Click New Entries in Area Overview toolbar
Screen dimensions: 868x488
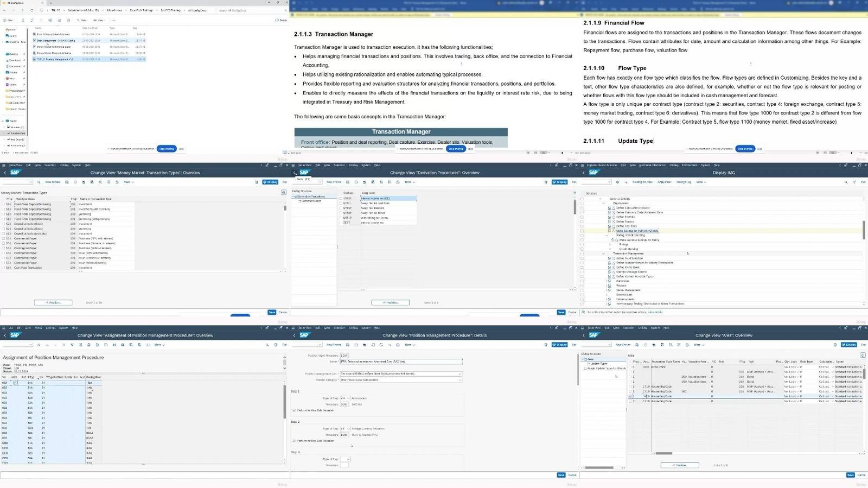[x=623, y=345]
